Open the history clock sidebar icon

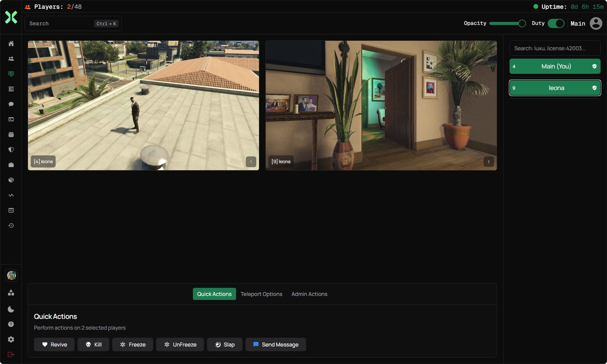(11, 225)
